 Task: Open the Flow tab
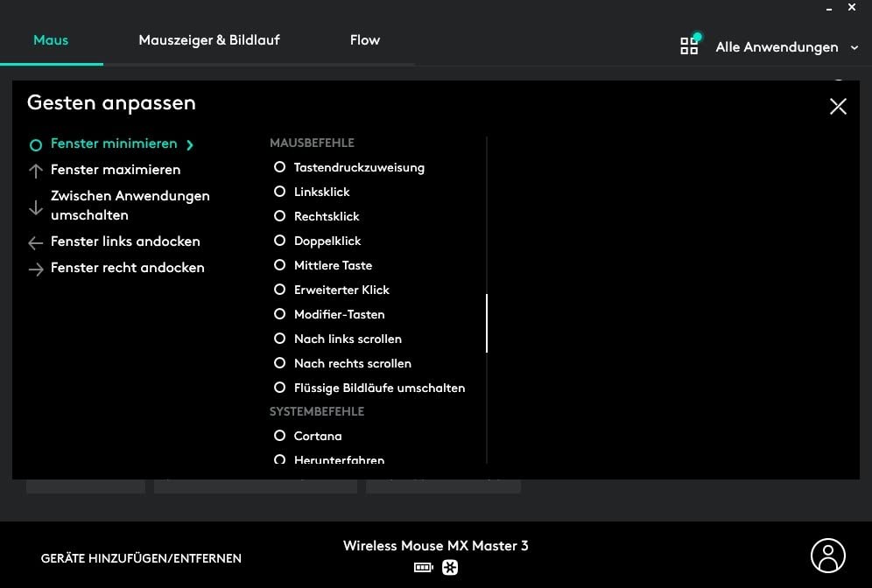365,40
